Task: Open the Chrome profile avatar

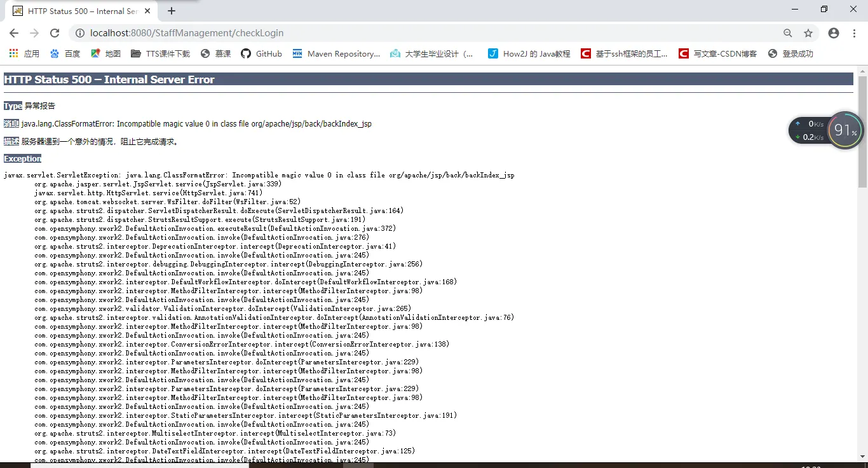Action: point(833,32)
